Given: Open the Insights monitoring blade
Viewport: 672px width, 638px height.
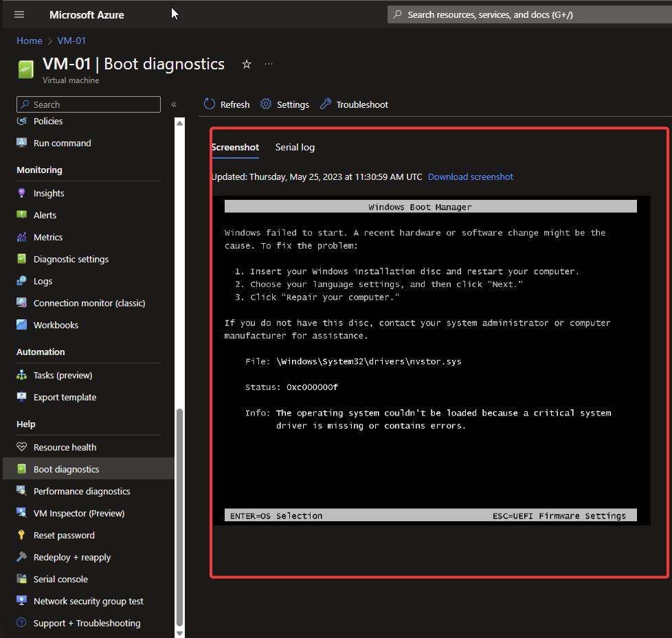Looking at the screenshot, I should coord(48,193).
